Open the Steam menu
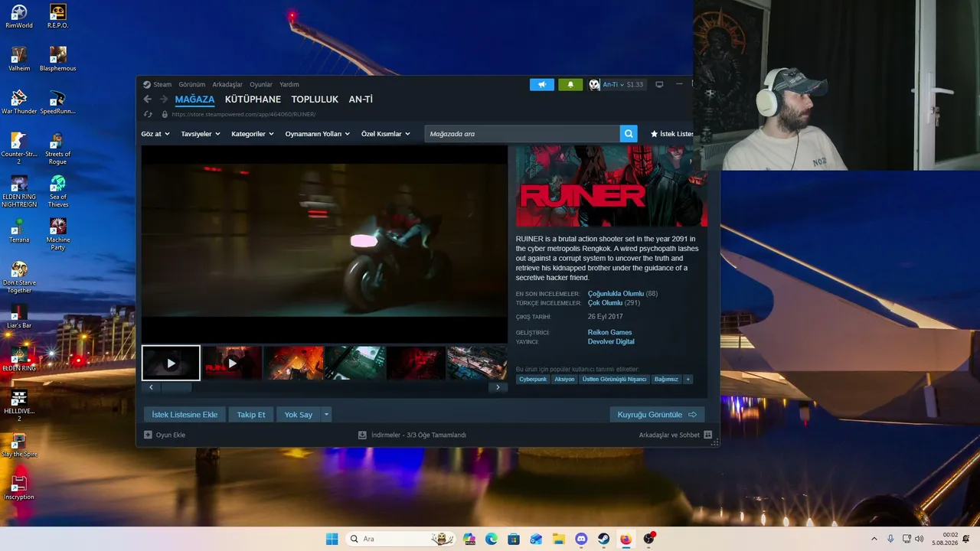980x551 pixels. coord(158,84)
